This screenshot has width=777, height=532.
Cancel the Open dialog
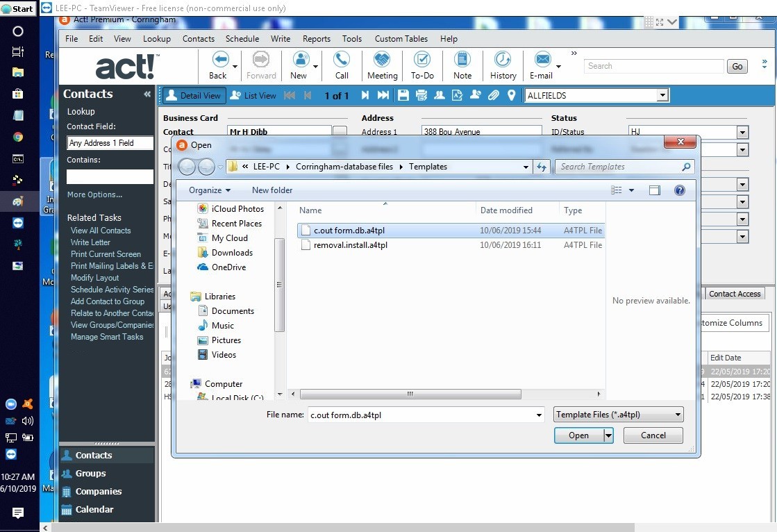pos(653,435)
